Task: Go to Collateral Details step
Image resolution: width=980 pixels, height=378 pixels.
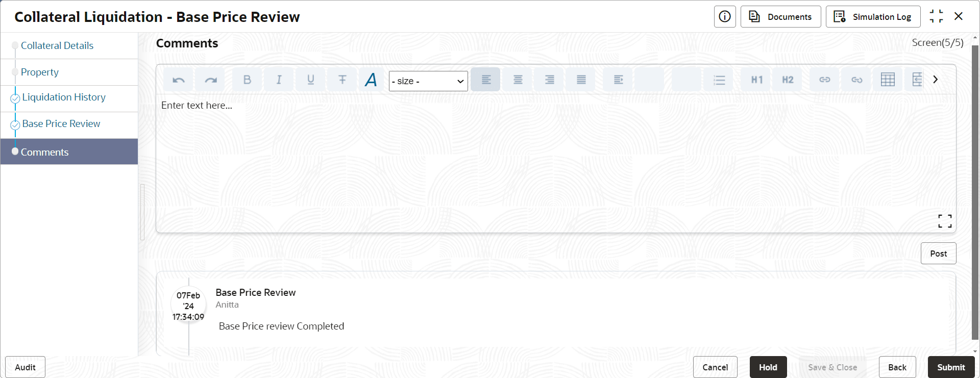Action: 57,45
